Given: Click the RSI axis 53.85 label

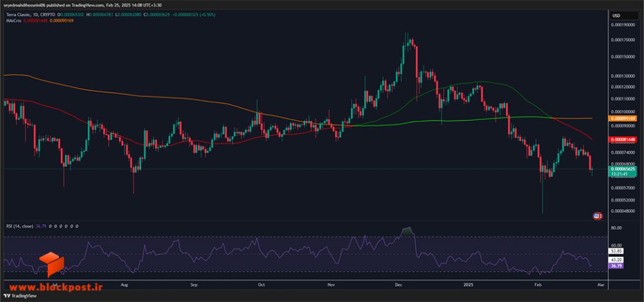Looking at the screenshot, I should tap(617, 250).
